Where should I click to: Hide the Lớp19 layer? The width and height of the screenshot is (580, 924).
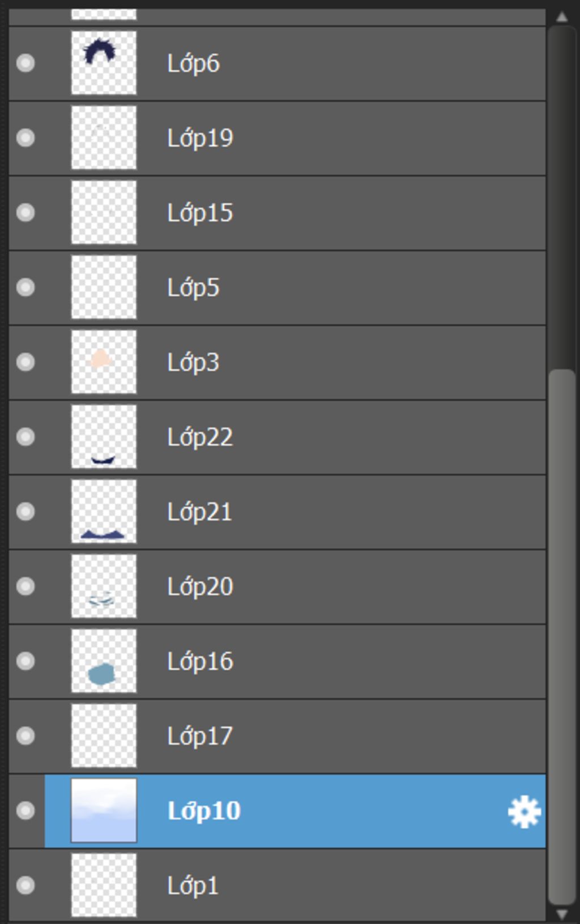pyautogui.click(x=25, y=138)
